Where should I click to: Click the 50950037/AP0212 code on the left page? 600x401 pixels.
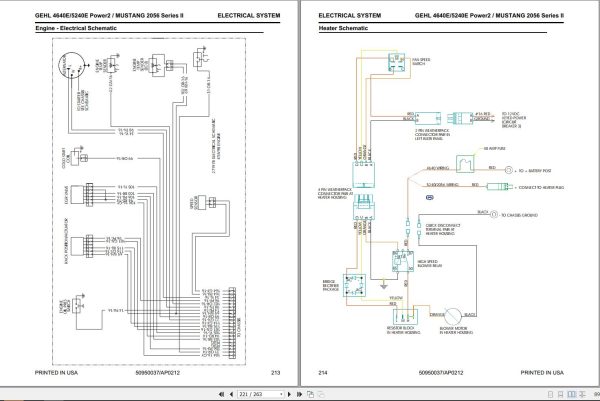[157, 372]
